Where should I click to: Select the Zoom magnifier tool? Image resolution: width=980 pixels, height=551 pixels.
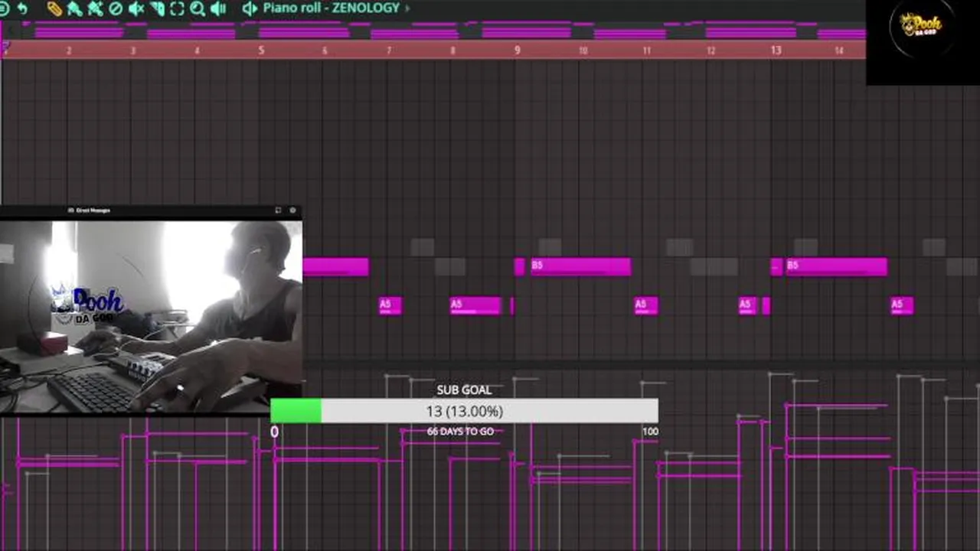(x=198, y=8)
